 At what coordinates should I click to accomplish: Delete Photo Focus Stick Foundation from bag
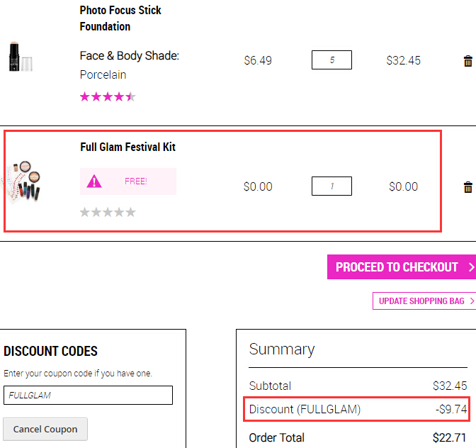467,61
